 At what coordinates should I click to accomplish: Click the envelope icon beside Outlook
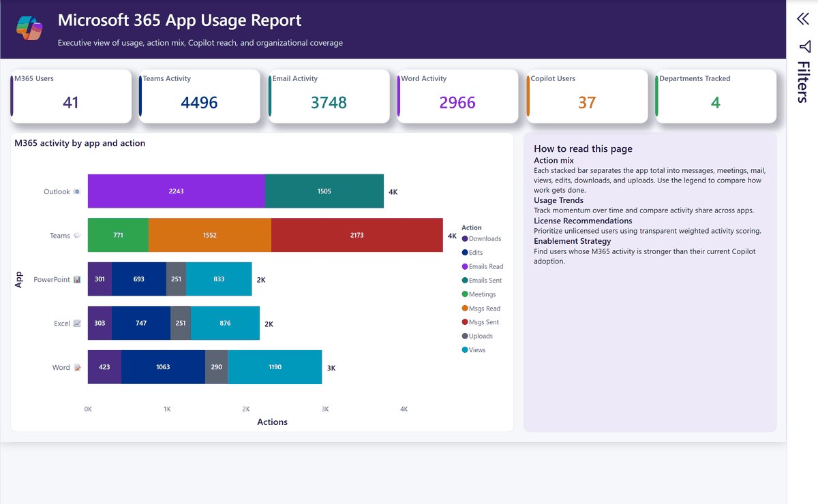point(77,192)
